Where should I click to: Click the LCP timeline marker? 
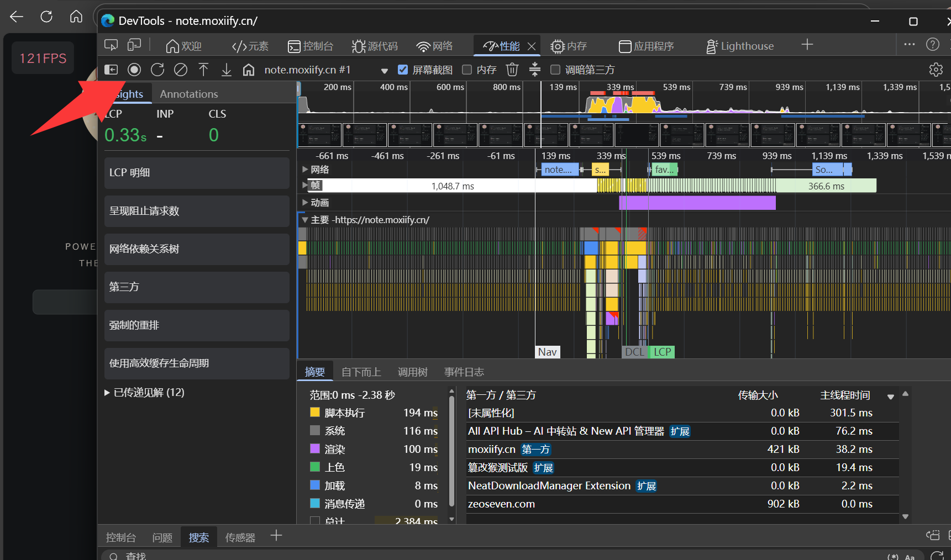click(x=662, y=352)
